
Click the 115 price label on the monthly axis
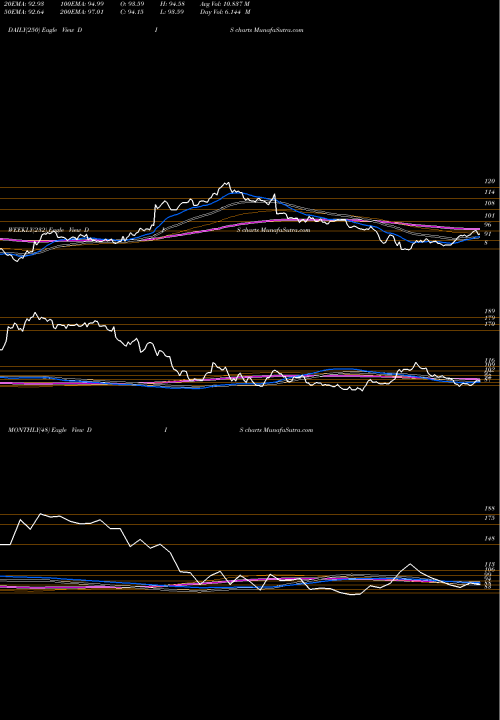490,565
